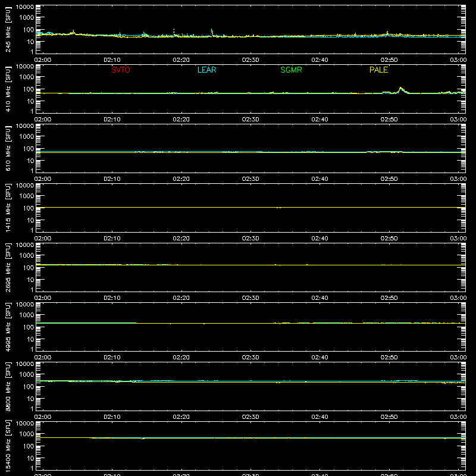The image size is (476, 476).
Task: Click the red SVTO station legend label
Action: (121, 70)
